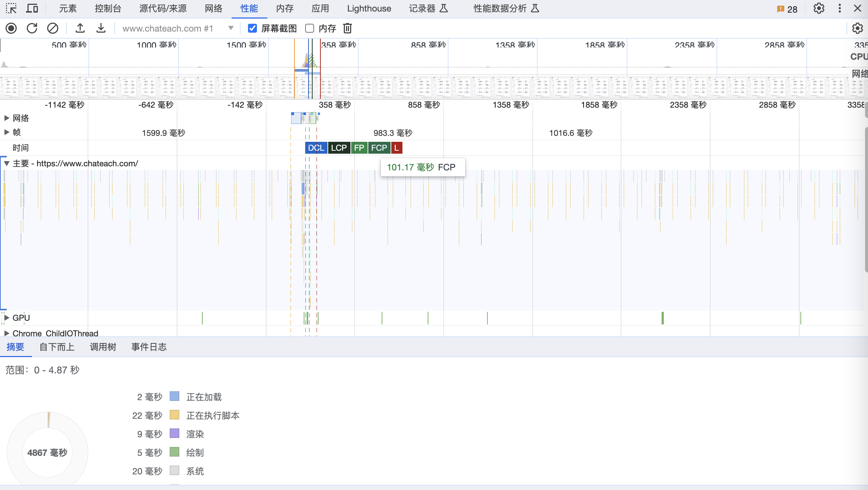Click the record performance icon
This screenshot has width=868, height=490.
click(12, 28)
